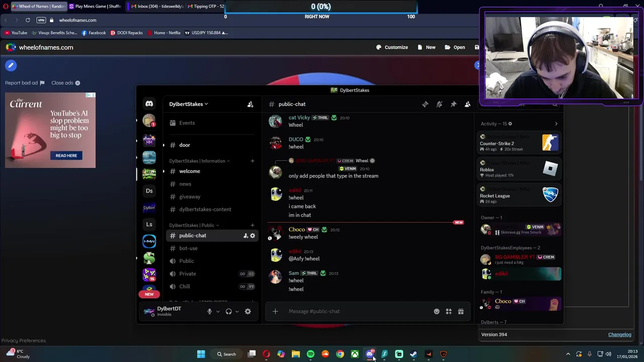Open Choco's profile in member list

520,304
